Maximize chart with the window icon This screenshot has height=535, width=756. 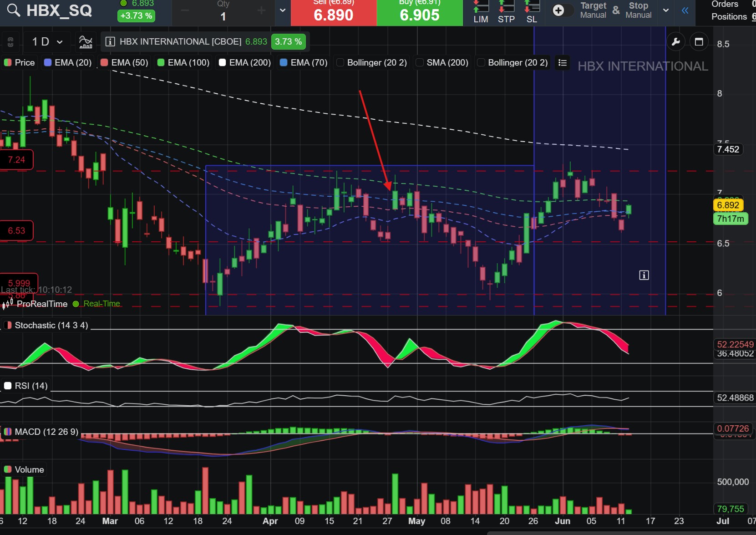699,42
